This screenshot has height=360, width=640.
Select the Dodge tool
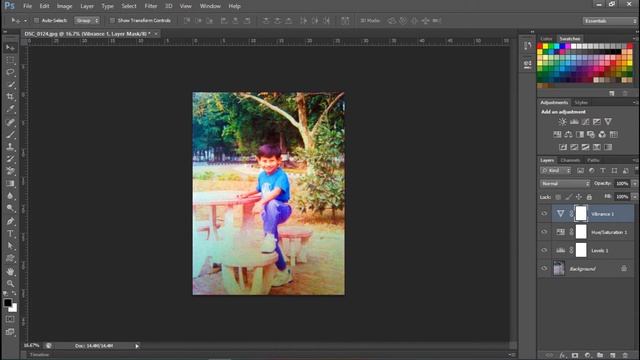point(10,208)
